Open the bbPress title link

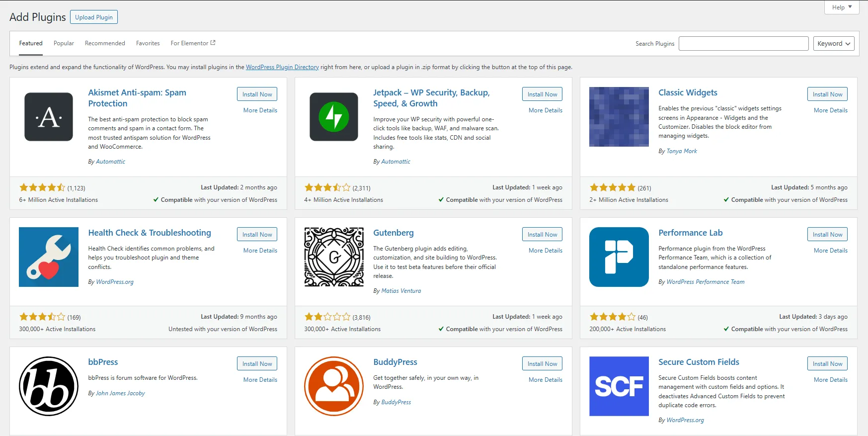coord(103,362)
